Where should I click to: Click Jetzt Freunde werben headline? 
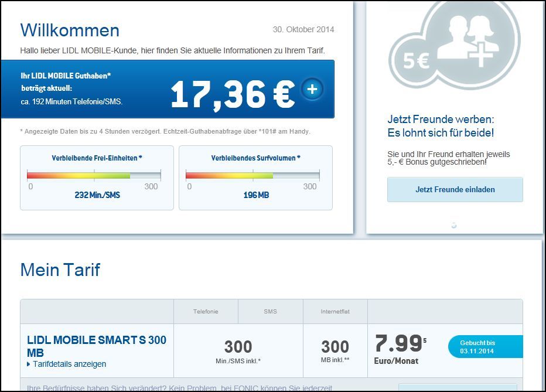pyautogui.click(x=441, y=126)
